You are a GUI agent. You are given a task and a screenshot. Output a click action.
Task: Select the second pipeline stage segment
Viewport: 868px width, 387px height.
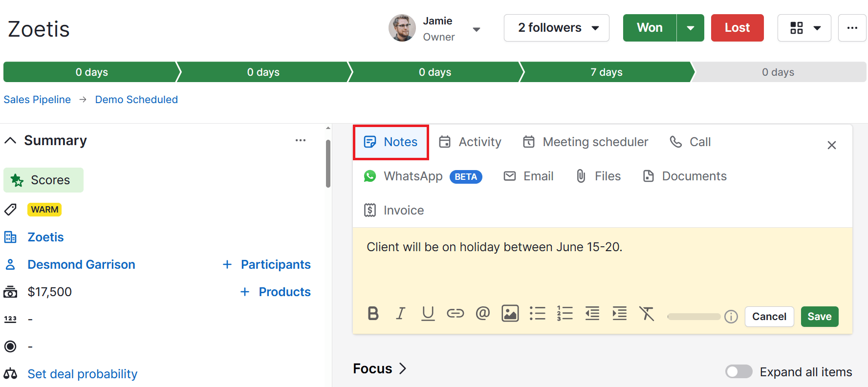click(263, 72)
